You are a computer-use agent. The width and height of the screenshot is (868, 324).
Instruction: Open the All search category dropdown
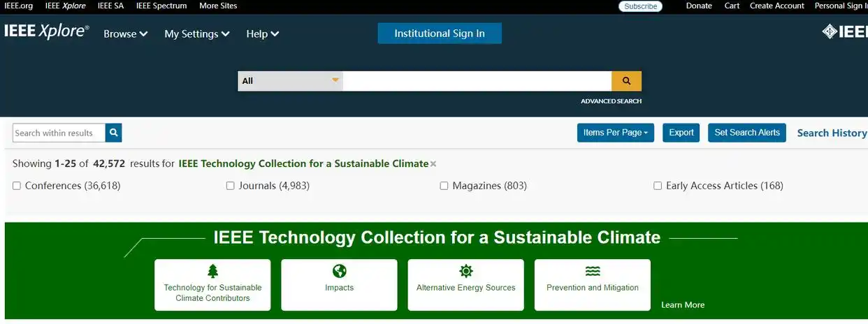290,81
